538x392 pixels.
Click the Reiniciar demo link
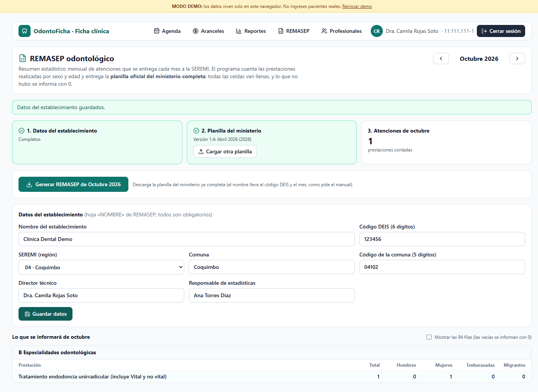coord(357,6)
